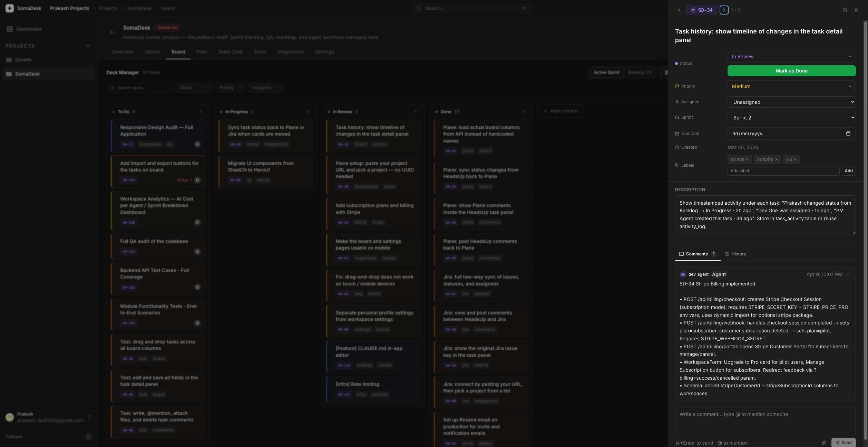The image size is (868, 447).
Task: Open the Responsive Design Audit card
Action: (x=158, y=136)
